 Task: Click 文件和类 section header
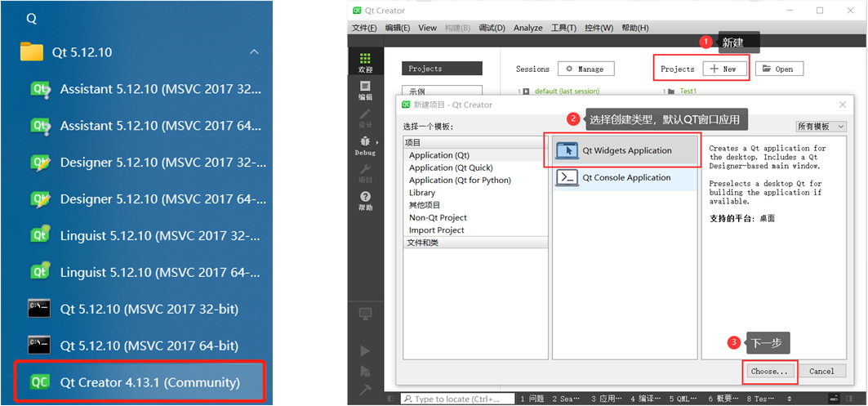pyautogui.click(x=475, y=243)
